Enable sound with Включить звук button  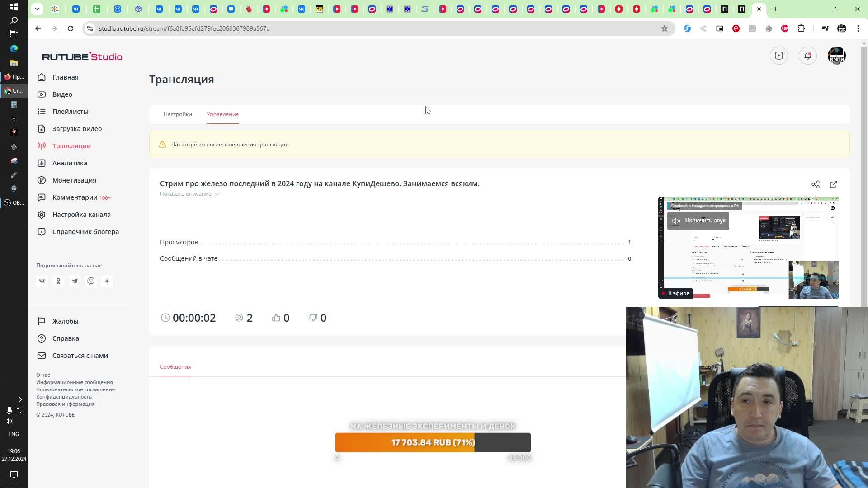click(698, 221)
